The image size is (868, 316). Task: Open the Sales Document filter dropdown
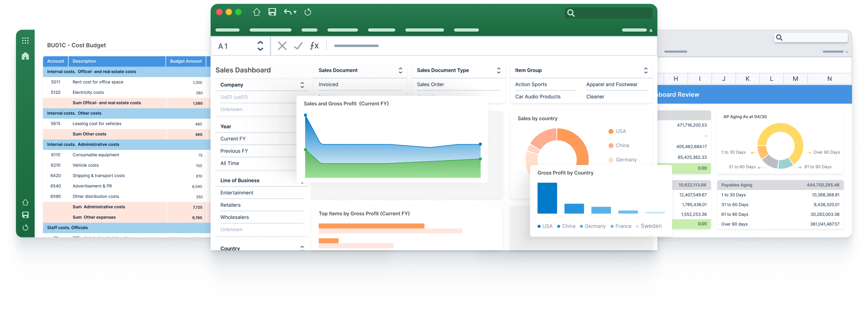pyautogui.click(x=400, y=70)
